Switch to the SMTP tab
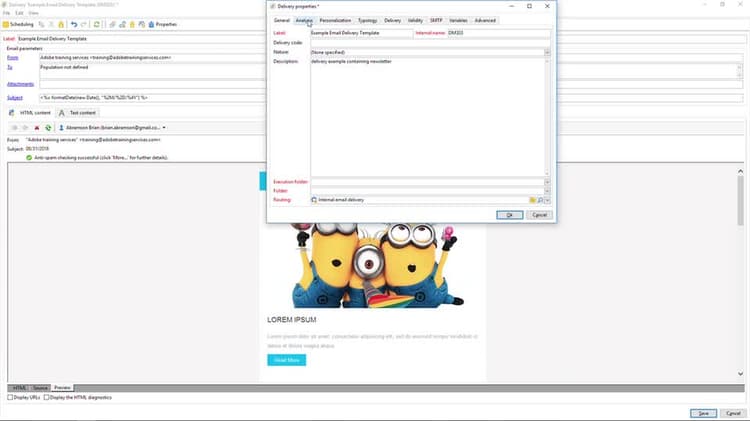Screen dimensions: 750x421 click(x=436, y=21)
